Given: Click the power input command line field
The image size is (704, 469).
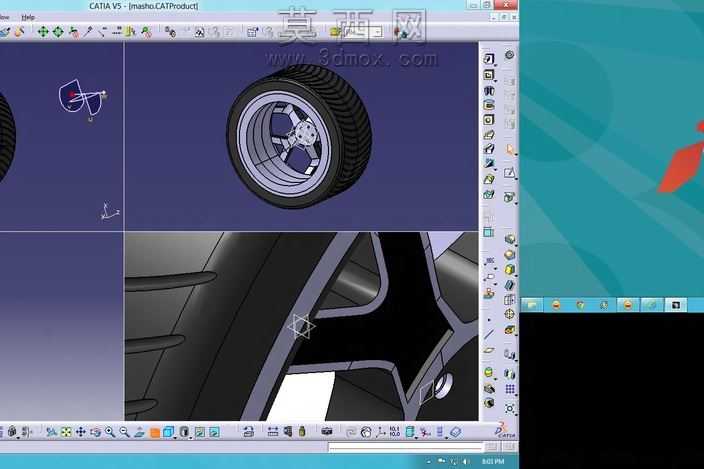Looking at the screenshot, I should click(x=406, y=447).
